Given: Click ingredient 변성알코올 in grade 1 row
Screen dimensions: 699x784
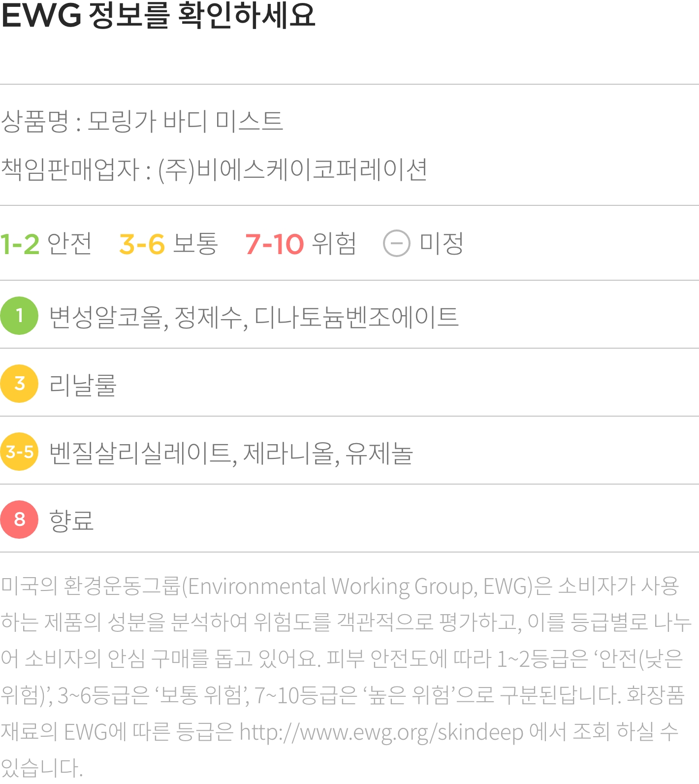Looking at the screenshot, I should click(x=106, y=317).
